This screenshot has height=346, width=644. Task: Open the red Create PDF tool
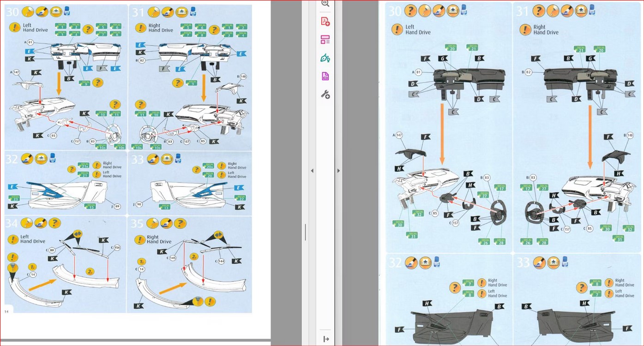coord(325,21)
